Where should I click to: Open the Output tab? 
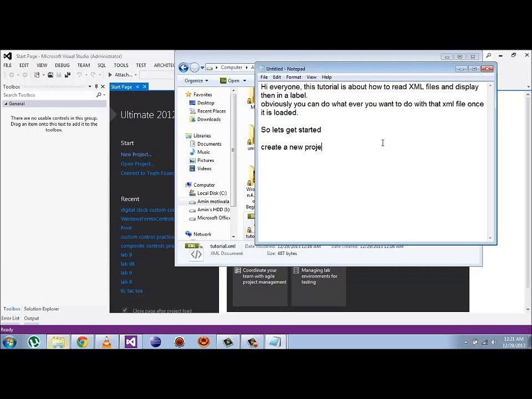coord(32,318)
